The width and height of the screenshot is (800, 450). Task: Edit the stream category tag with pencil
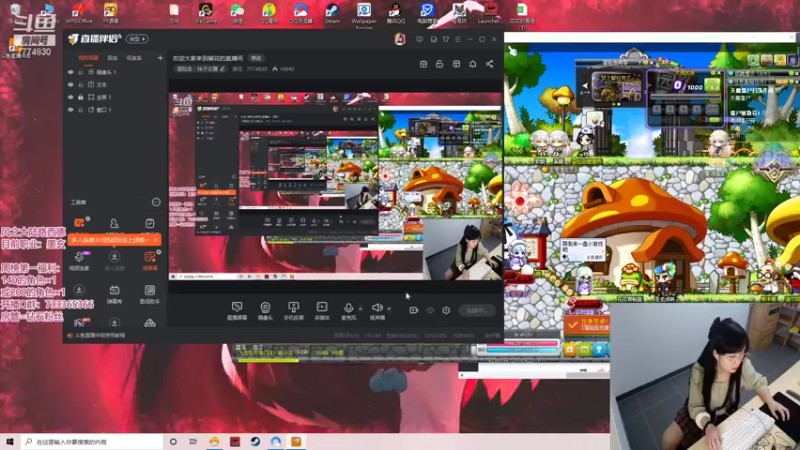pos(222,69)
